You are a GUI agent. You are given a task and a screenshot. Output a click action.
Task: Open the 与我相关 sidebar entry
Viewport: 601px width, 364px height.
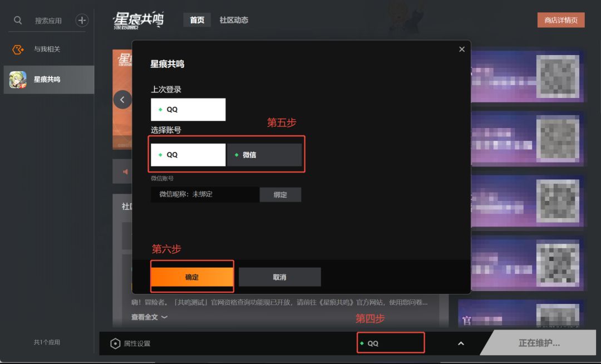48,49
